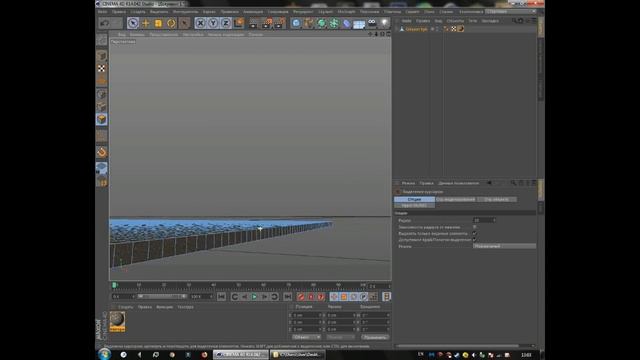Click the Undo arrow in top toolbar
Screen dimensions: 640x360
(x=105, y=23)
